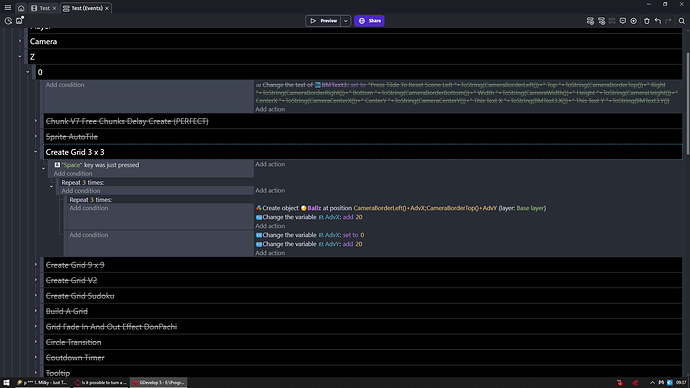Viewport: 690px width, 388px height.
Task: Add action below AdvX add 20
Action: 270,226
